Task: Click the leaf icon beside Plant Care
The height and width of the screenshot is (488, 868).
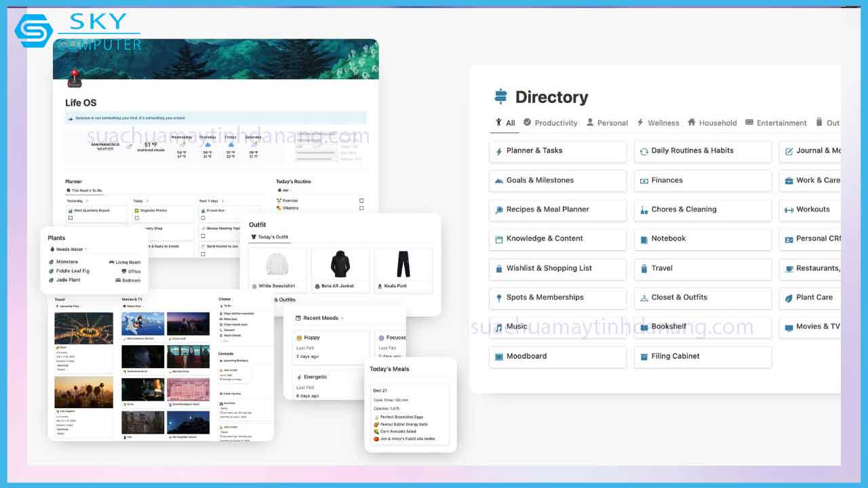Action: tap(789, 298)
